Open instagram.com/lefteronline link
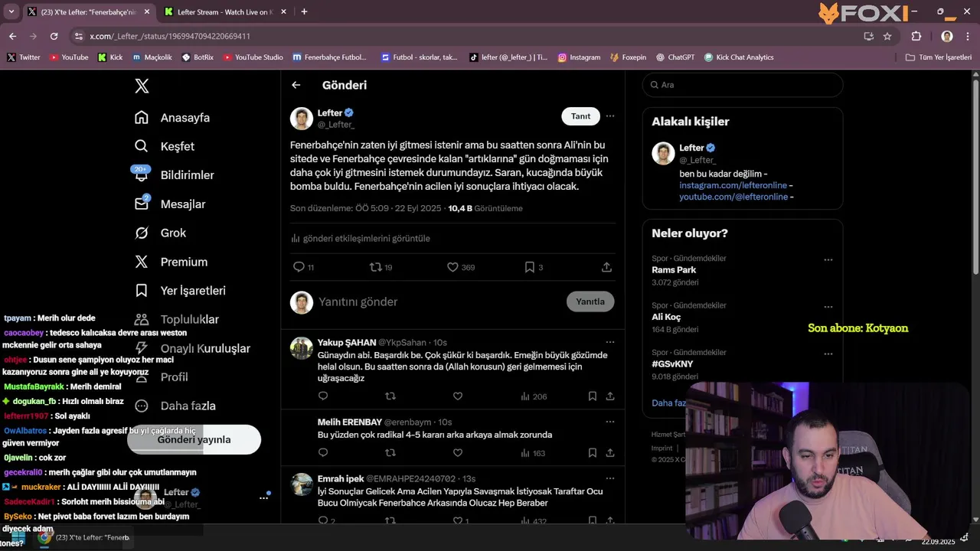 coord(733,185)
